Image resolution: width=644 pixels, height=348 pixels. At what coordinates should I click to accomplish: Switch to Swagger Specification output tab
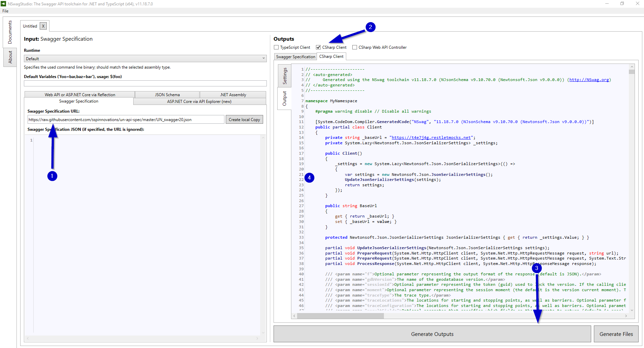(295, 57)
